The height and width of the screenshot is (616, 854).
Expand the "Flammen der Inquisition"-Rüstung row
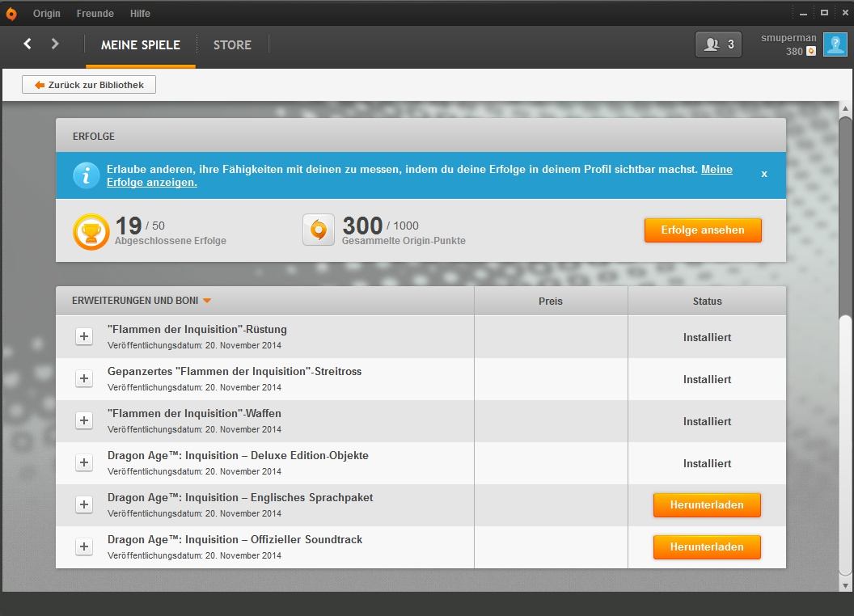pos(84,336)
